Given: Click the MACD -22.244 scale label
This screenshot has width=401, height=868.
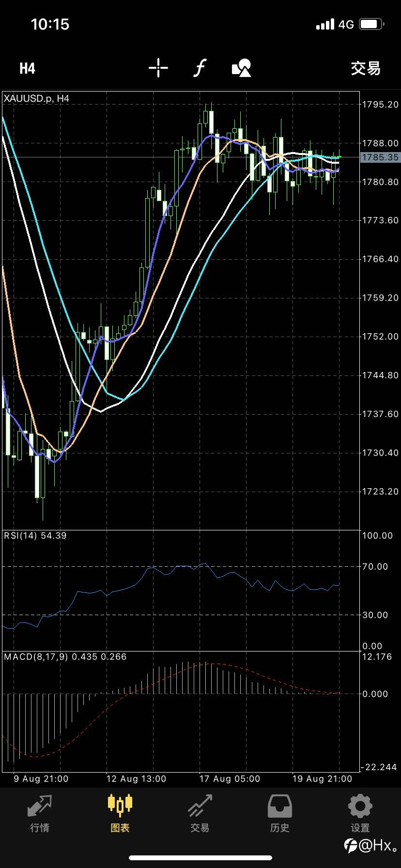Looking at the screenshot, I should (379, 767).
